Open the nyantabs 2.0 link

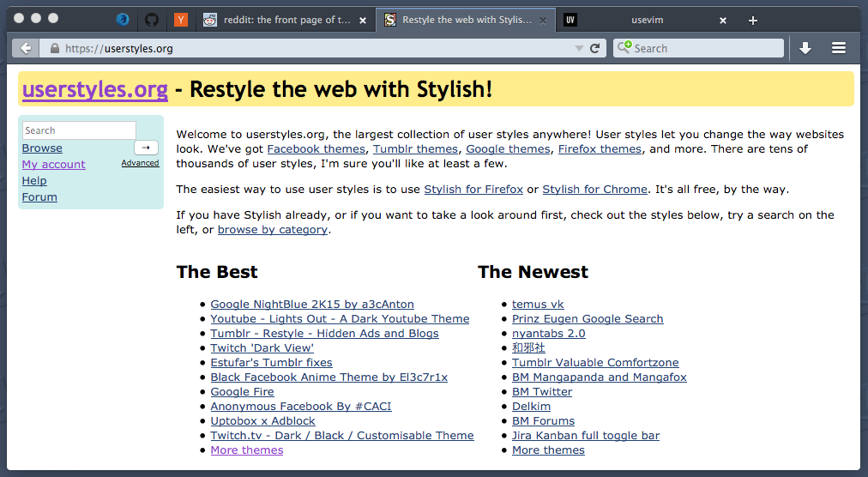(x=549, y=334)
